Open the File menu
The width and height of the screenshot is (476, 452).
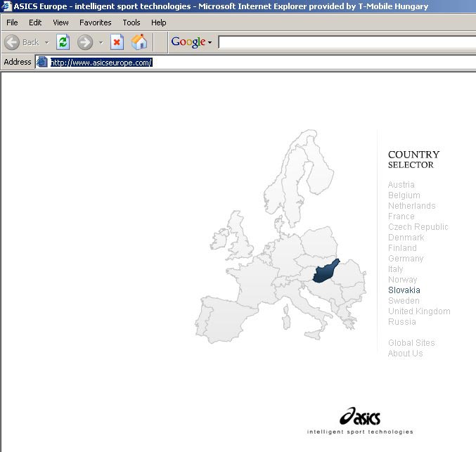12,22
